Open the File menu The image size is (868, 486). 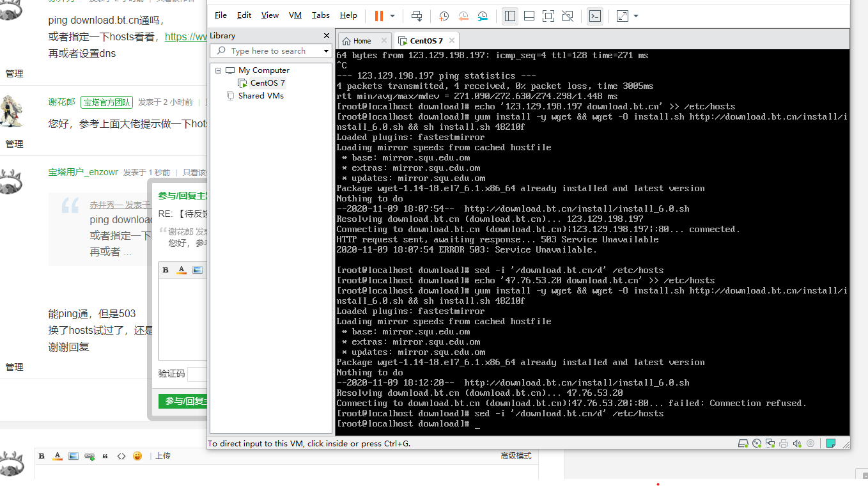(221, 15)
